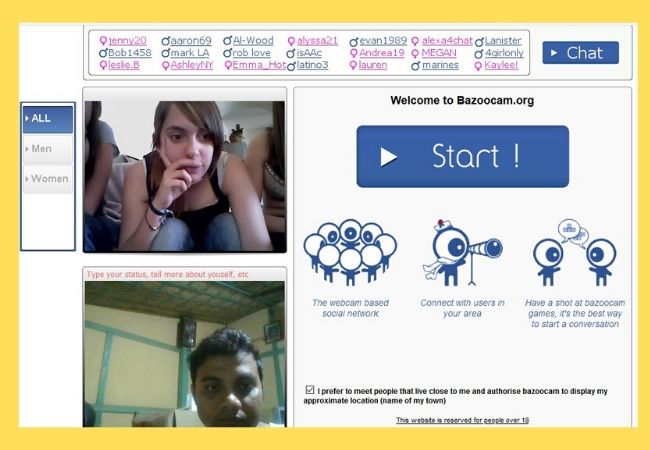650x450 pixels.
Task: Open user rob love profile link
Action: coord(251,53)
